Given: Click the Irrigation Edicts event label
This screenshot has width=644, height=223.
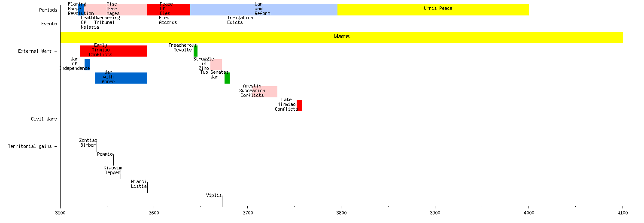Looking at the screenshot, I should pyautogui.click(x=240, y=20).
